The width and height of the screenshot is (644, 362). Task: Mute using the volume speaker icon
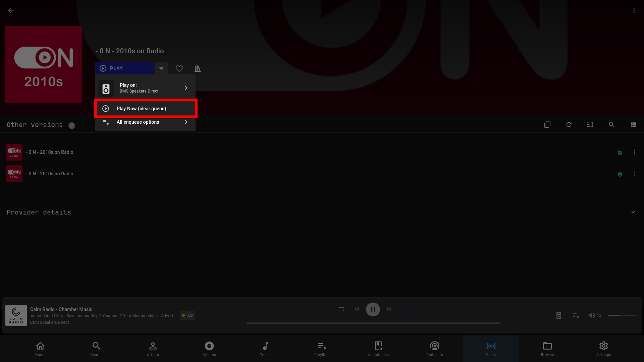point(592,315)
